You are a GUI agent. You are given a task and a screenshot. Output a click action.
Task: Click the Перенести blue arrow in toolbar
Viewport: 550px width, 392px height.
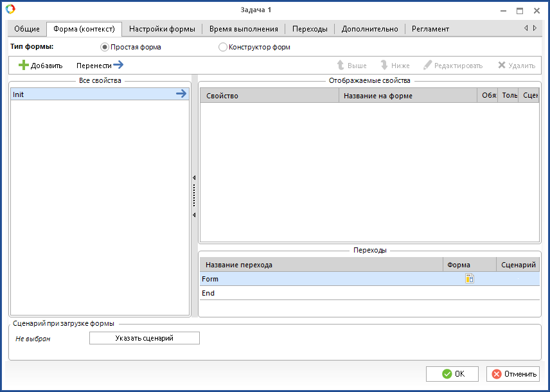point(118,65)
